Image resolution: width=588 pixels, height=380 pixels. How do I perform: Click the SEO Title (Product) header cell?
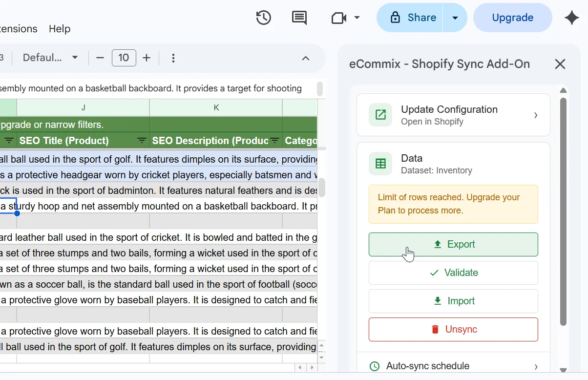coord(83,141)
